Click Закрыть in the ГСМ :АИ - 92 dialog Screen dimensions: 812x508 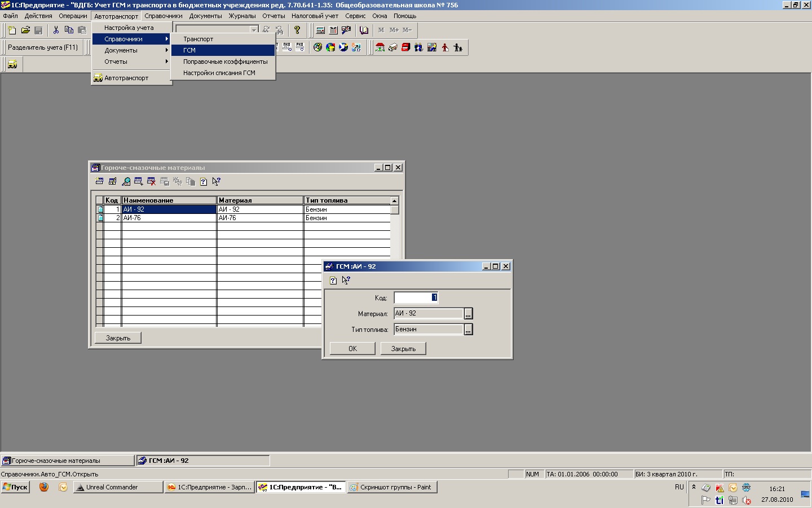[403, 349]
